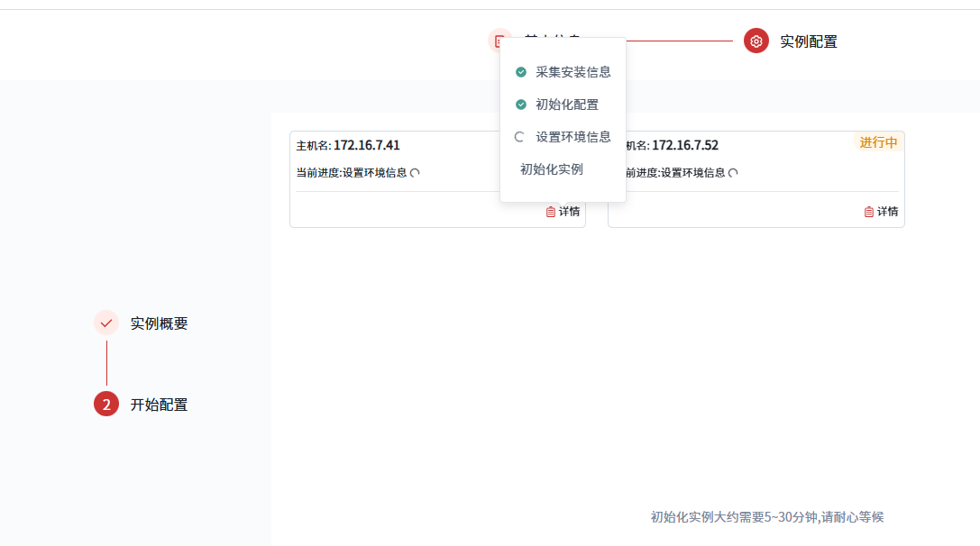Click the loading spinner beside 设置环境信息 in popup

coord(519,137)
